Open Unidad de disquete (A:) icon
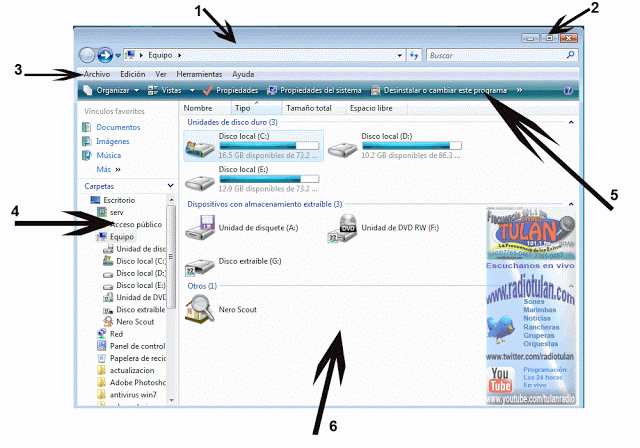This screenshot has width=640, height=448. [199, 227]
